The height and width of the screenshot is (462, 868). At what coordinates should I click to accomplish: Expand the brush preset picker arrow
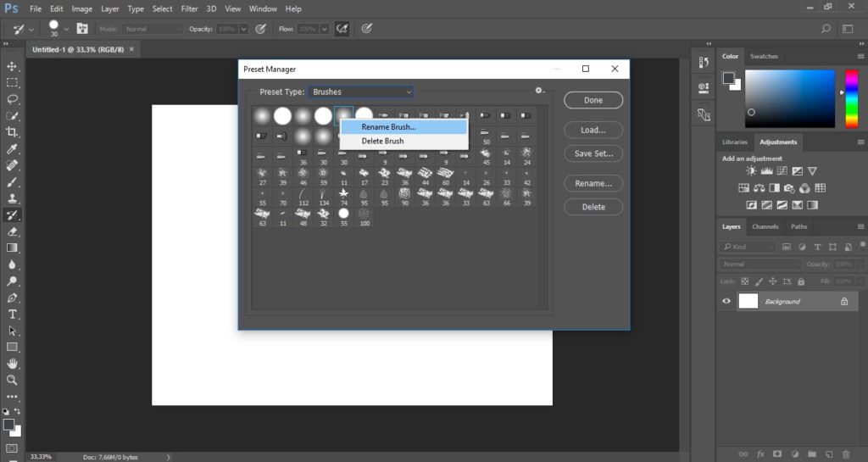point(66,28)
